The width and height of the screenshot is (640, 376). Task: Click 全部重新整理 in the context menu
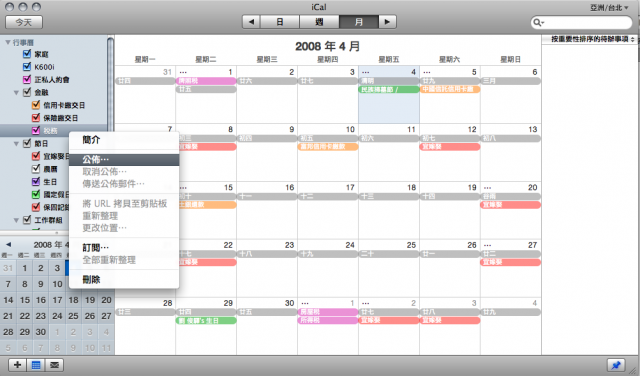coord(124,260)
